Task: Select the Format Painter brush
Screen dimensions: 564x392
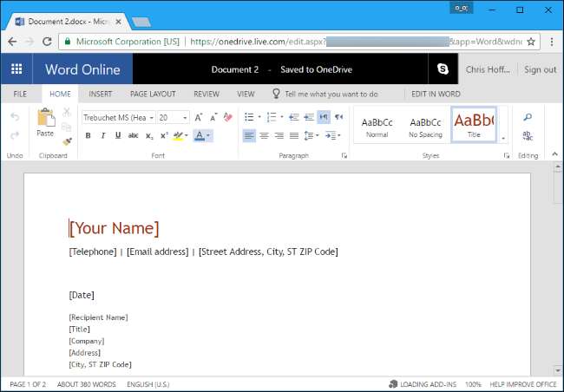Action: (67, 140)
